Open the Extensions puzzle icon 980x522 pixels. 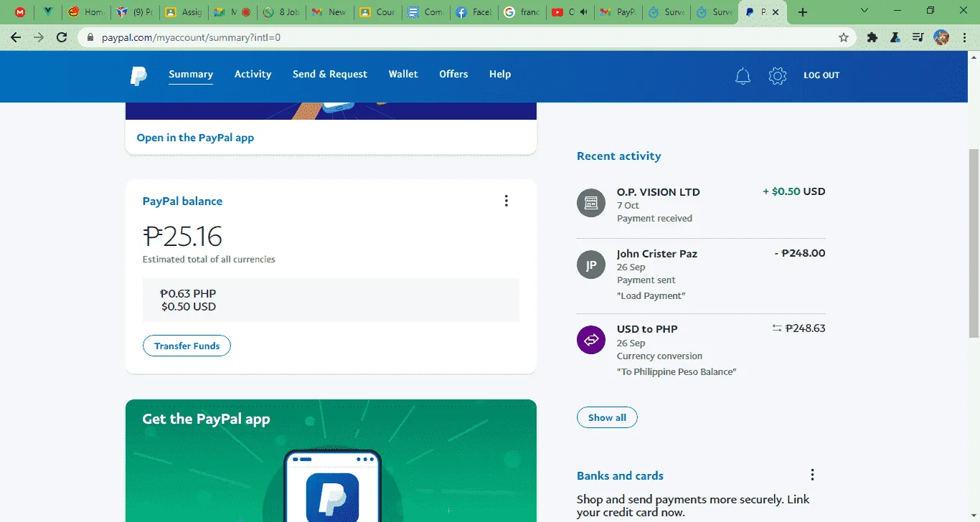[x=872, y=37]
